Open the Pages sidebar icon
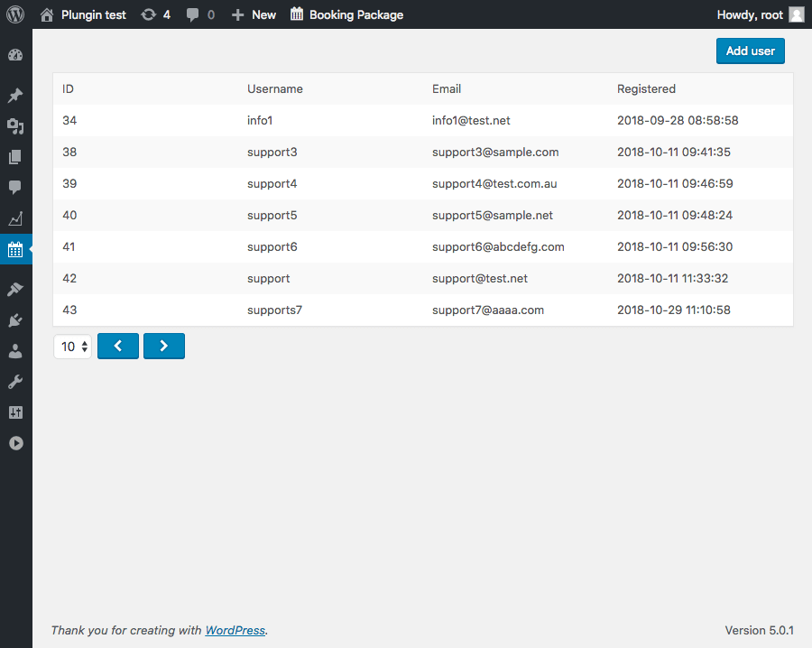Image resolution: width=812 pixels, height=648 pixels. pyautogui.click(x=15, y=157)
